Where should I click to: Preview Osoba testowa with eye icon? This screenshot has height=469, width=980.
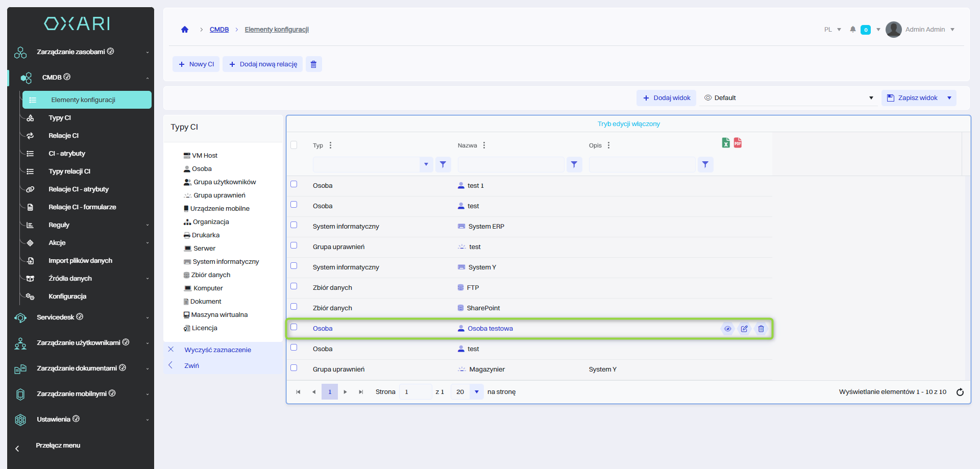[727, 329]
